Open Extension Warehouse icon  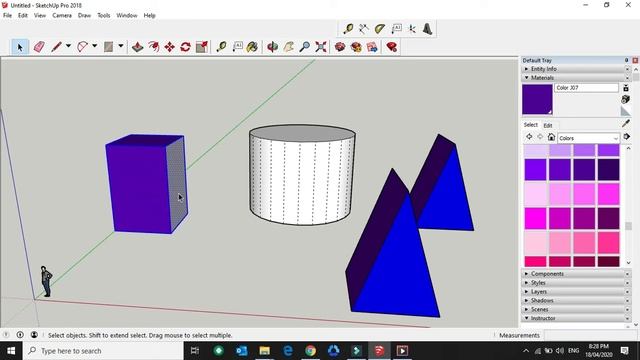coord(356,47)
